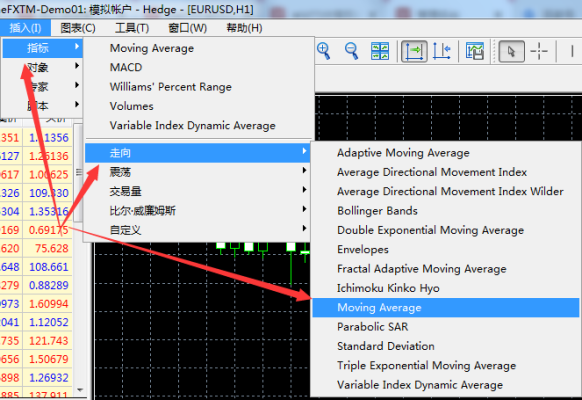Click the zoom in magnifier icon
Viewport: 582px width, 400px height.
click(324, 51)
